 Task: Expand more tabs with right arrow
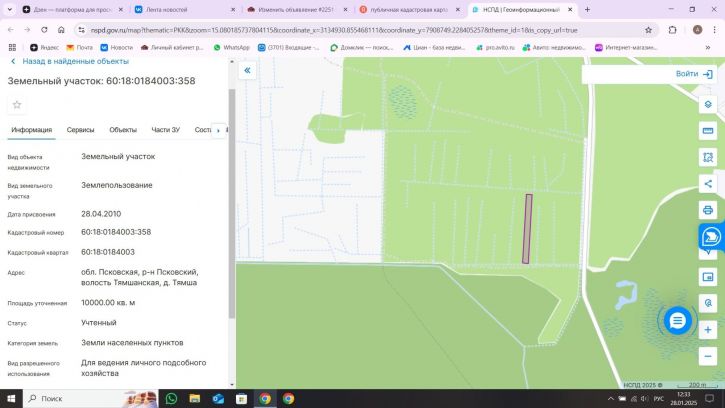(218, 130)
